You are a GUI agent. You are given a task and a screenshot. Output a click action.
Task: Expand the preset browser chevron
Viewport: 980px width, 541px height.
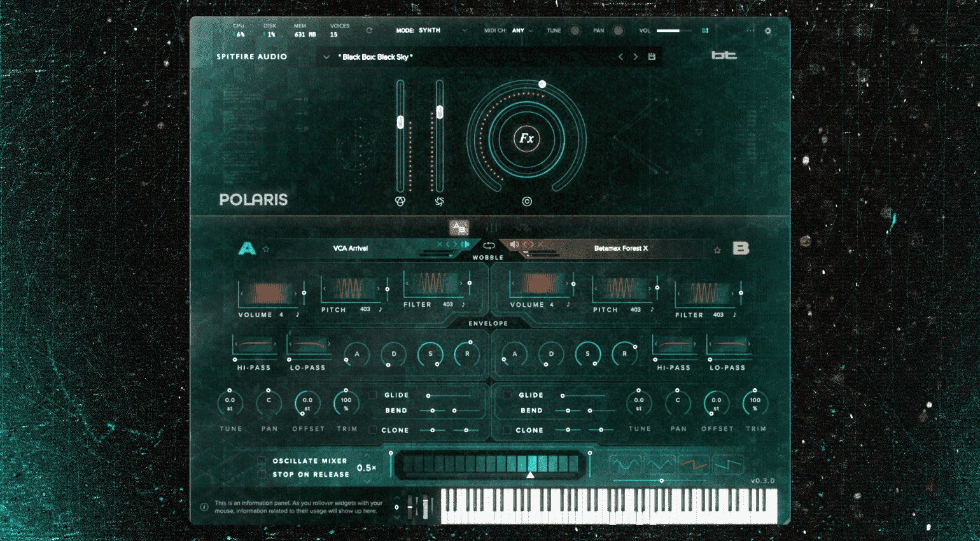coord(326,57)
